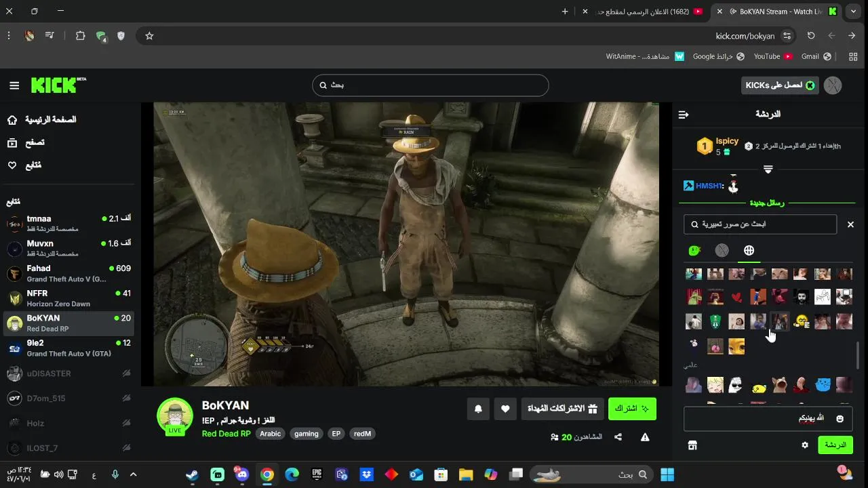The image size is (868, 488).
Task: Focus the Kick search box
Action: tap(430, 85)
